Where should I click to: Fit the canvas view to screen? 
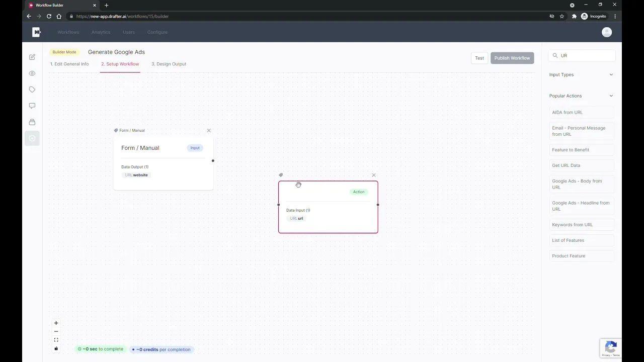(x=56, y=340)
